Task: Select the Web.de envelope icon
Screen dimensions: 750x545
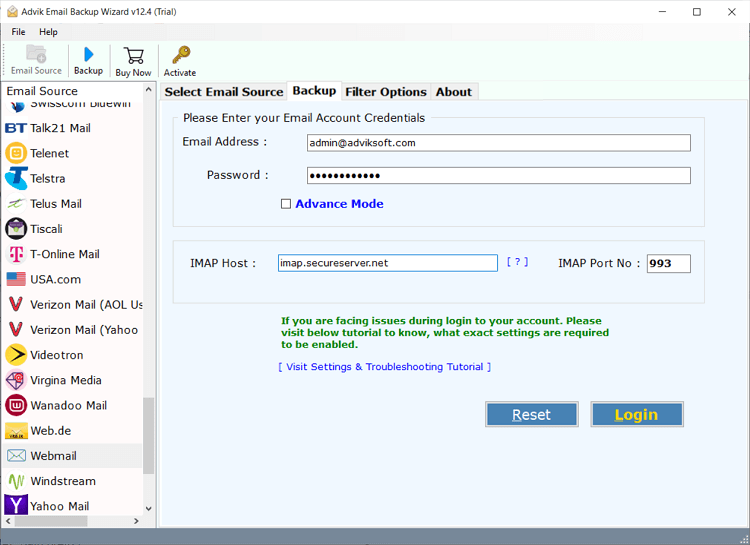Action: pos(16,431)
